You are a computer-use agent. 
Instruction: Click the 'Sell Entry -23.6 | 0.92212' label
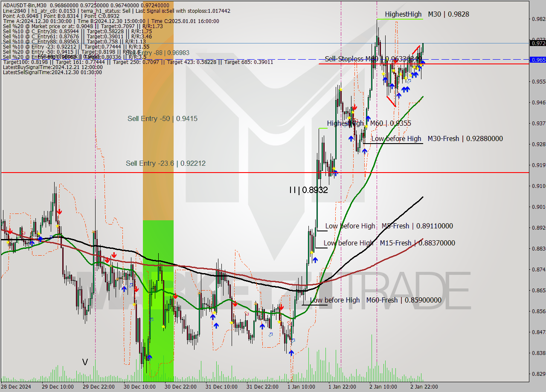(166, 163)
